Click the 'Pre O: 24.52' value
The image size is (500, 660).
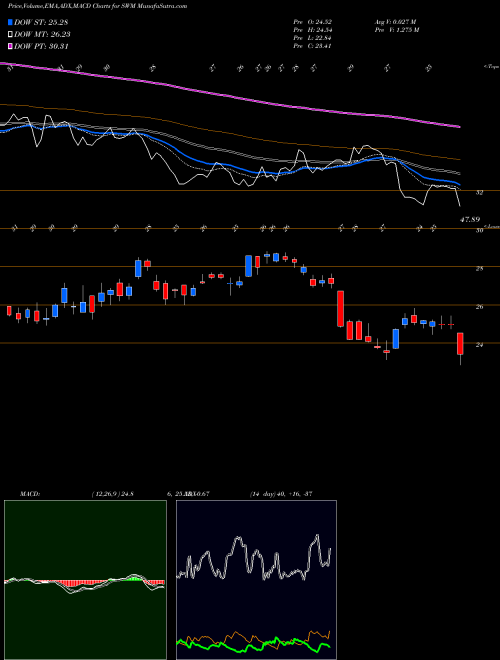[x=312, y=22]
